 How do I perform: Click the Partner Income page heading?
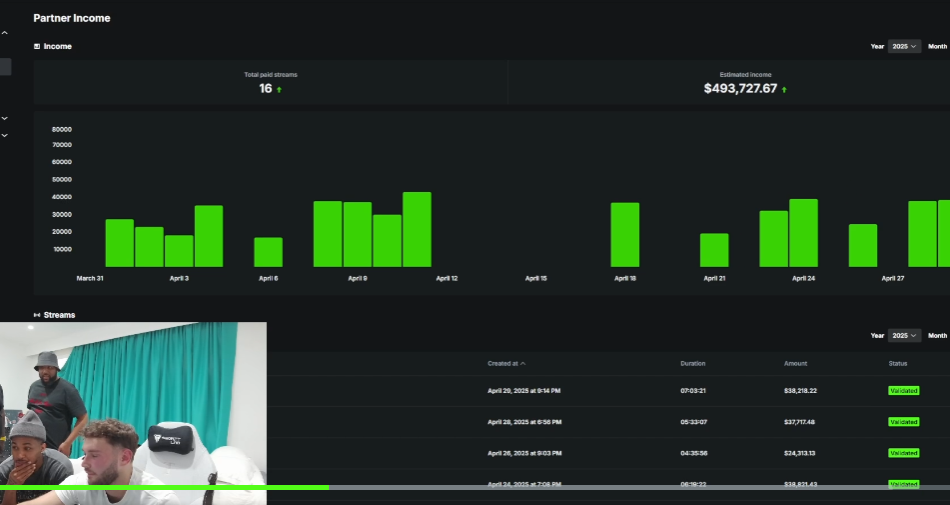[71, 18]
